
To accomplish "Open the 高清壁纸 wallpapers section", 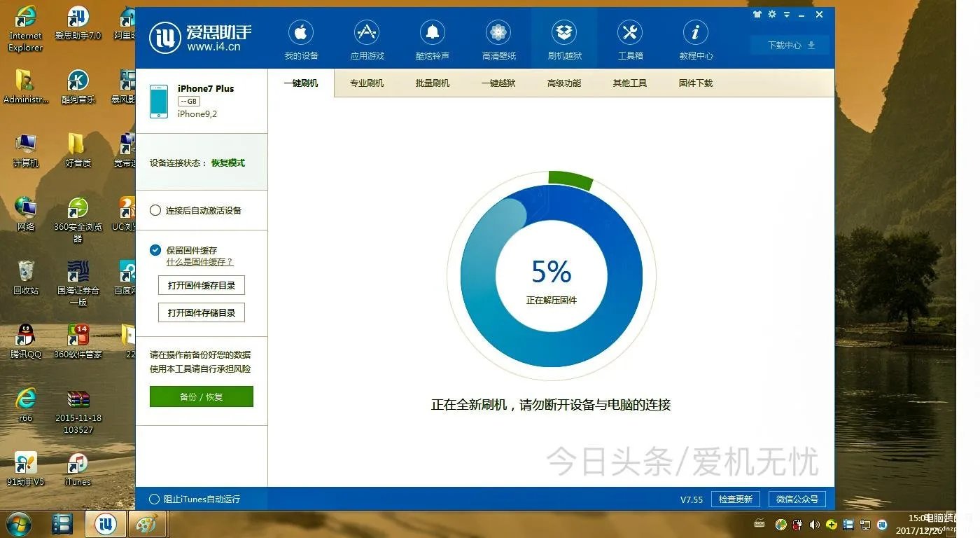I will pyautogui.click(x=498, y=39).
